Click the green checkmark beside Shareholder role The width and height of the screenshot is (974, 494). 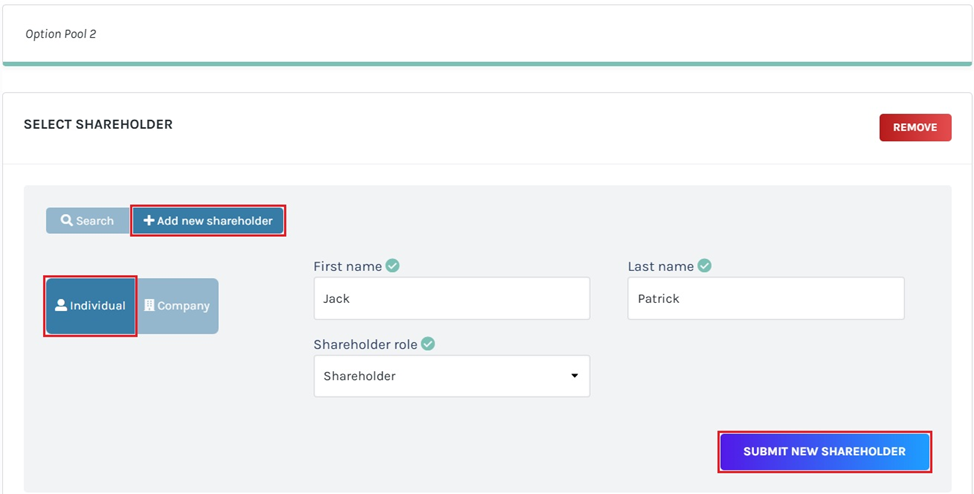[x=428, y=344]
